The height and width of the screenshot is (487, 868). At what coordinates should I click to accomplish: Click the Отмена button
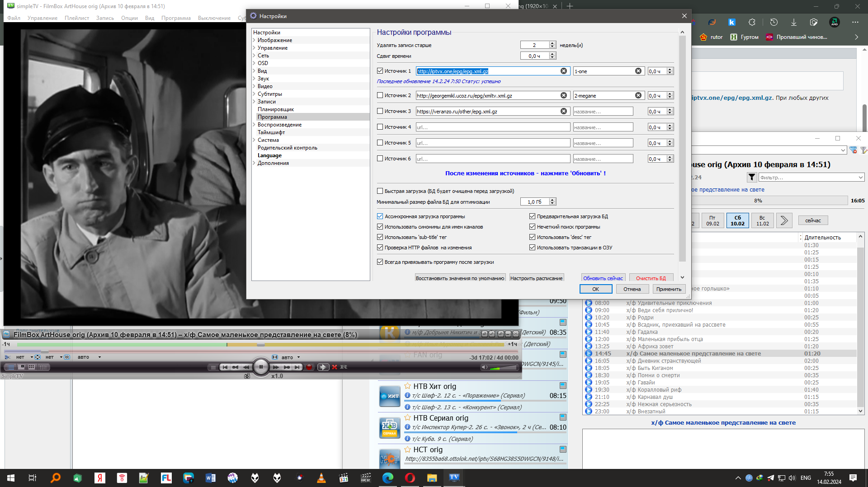tap(632, 289)
